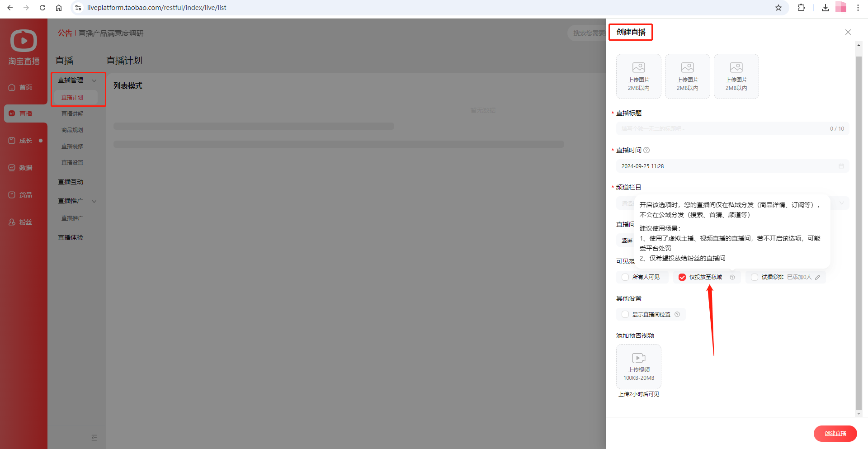Open 直播互动 menu section
The image size is (868, 449).
(x=71, y=182)
